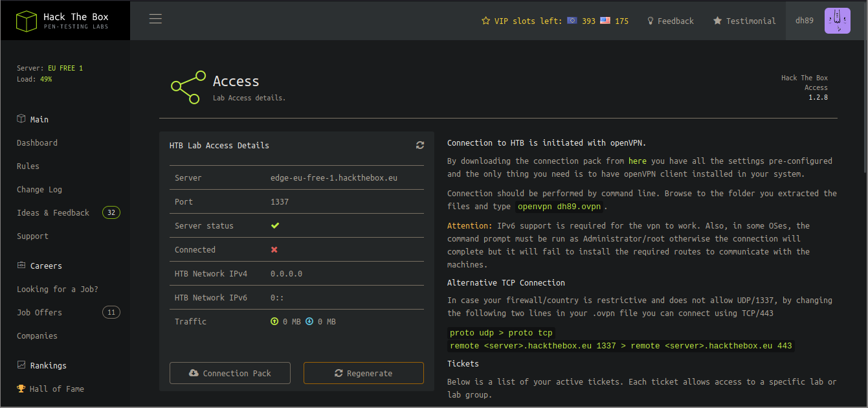This screenshot has height=408, width=868.
Task: Click the upload traffic arrow icon
Action: coord(274,321)
